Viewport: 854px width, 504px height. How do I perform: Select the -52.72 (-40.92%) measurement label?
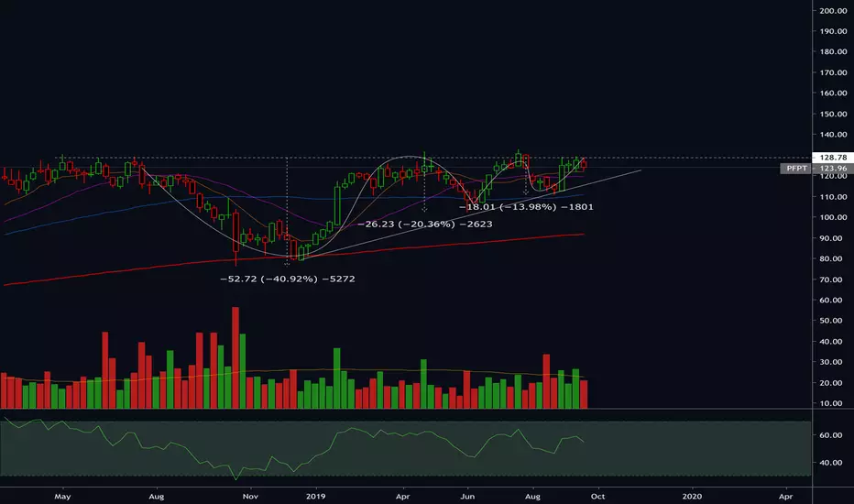click(x=288, y=279)
